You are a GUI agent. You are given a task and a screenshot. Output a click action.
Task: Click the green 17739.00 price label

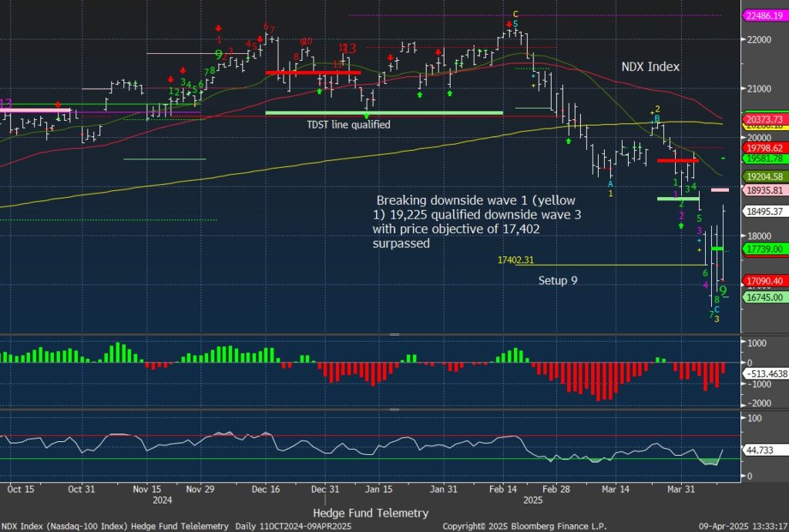point(765,249)
